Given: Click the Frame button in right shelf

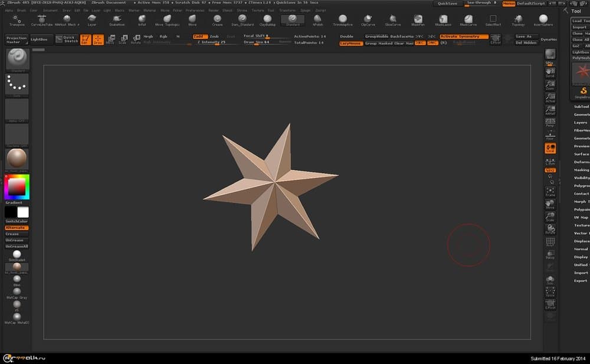Looking at the screenshot, I should click(550, 192).
